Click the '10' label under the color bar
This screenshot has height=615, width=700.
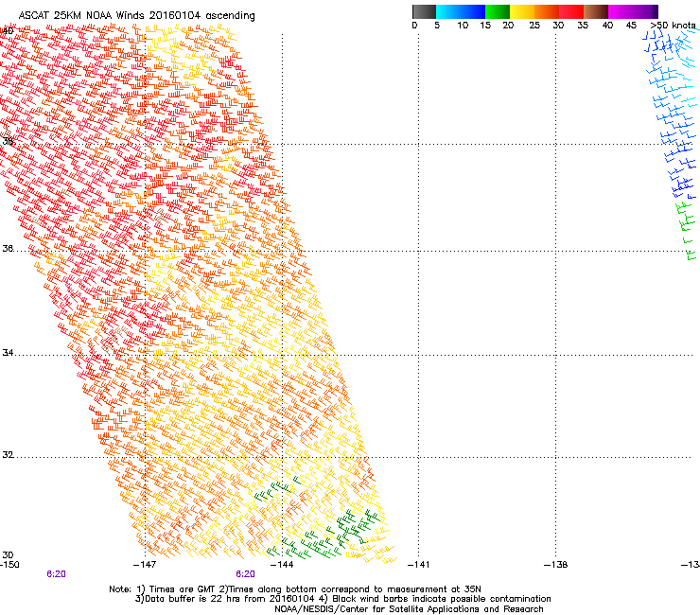tap(463, 25)
